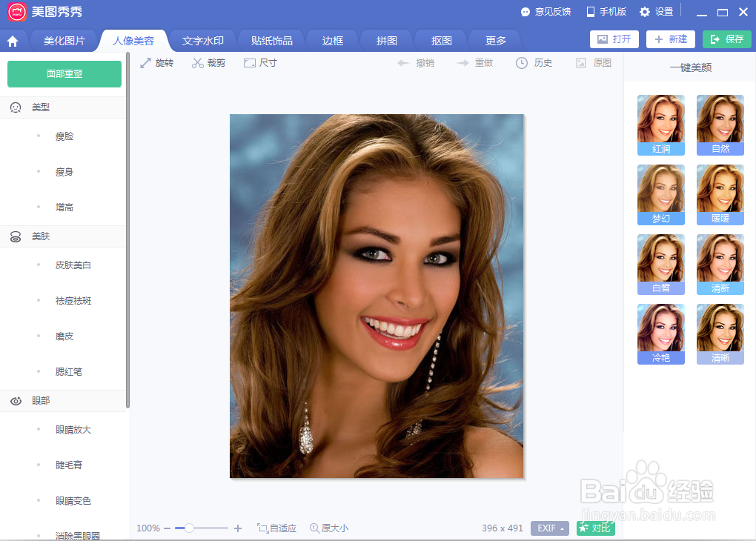The image size is (756, 541).
Task: Collapse the 美型 section
Action: [63, 107]
